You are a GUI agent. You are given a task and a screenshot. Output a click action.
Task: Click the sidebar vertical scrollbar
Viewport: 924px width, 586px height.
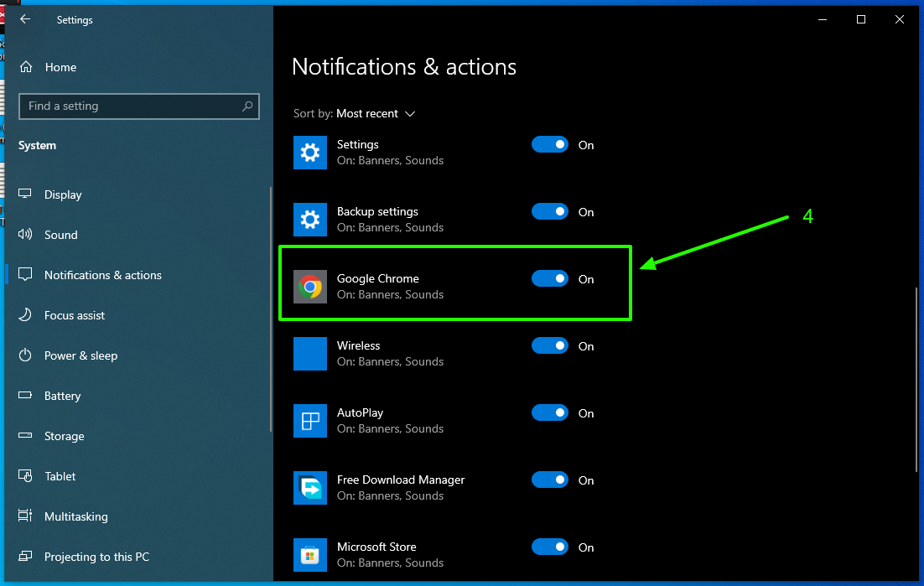point(271,309)
